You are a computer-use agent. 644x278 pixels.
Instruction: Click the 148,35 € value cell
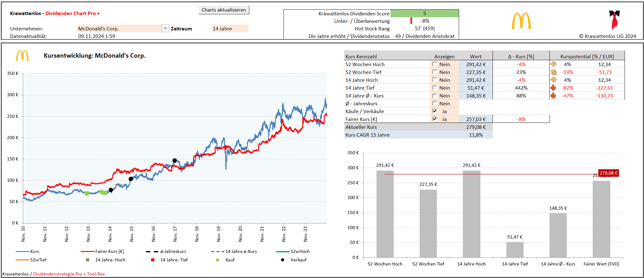(476, 96)
